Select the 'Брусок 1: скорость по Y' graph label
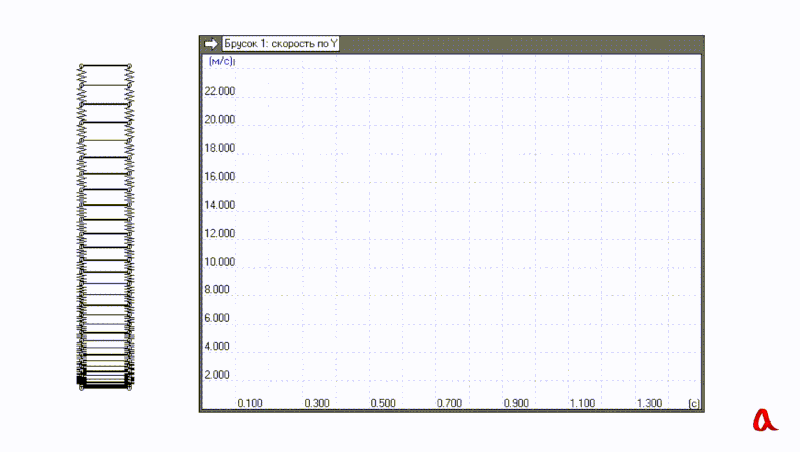 [x=281, y=44]
